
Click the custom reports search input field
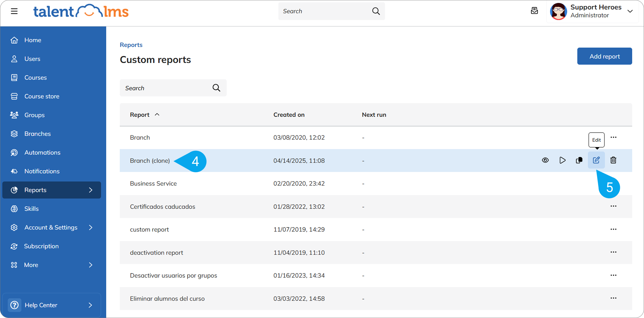coord(166,88)
